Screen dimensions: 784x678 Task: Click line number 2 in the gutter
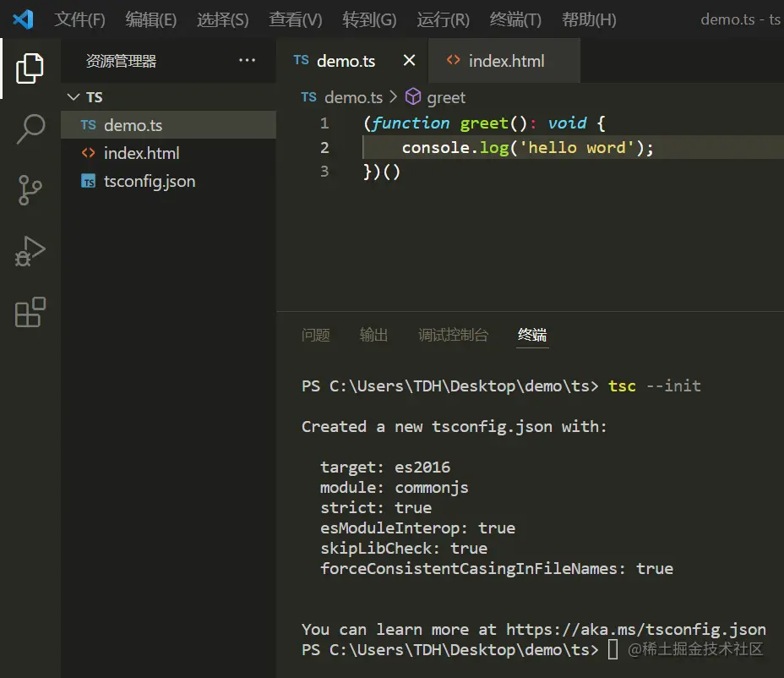point(324,148)
